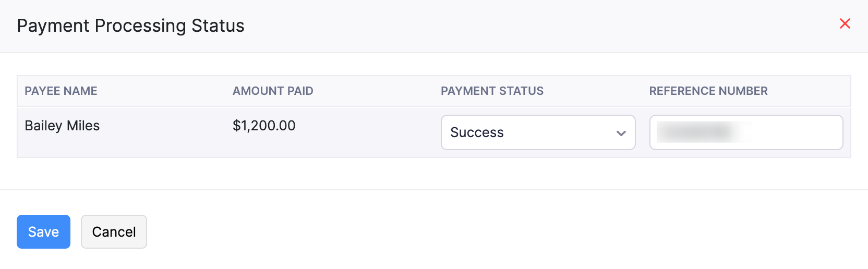Click empty area right of the reference value
The image size is (868, 269).
click(798, 132)
